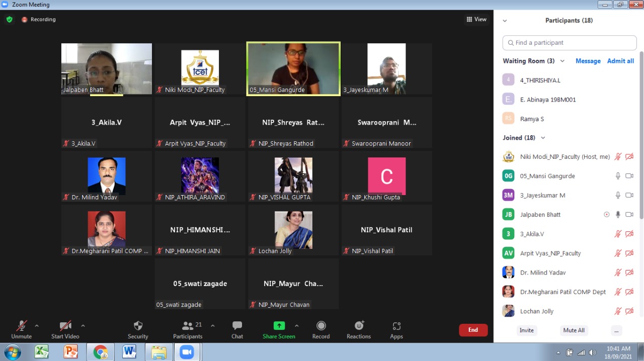Open the View layout menu

[x=476, y=20]
